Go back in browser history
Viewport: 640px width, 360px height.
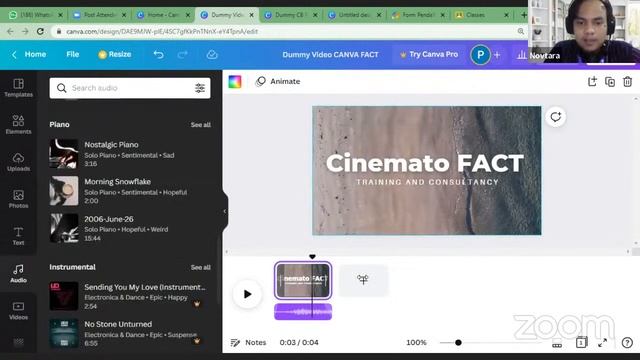[x=10, y=31]
